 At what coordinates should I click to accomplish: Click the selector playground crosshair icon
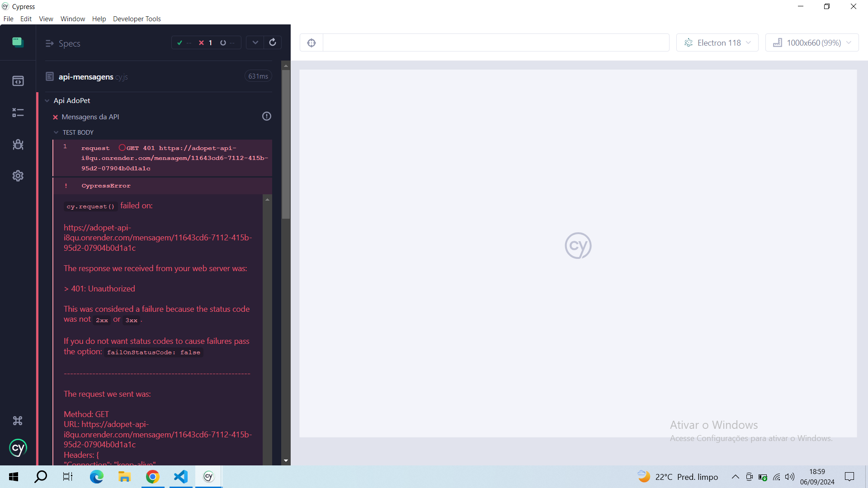click(x=311, y=43)
